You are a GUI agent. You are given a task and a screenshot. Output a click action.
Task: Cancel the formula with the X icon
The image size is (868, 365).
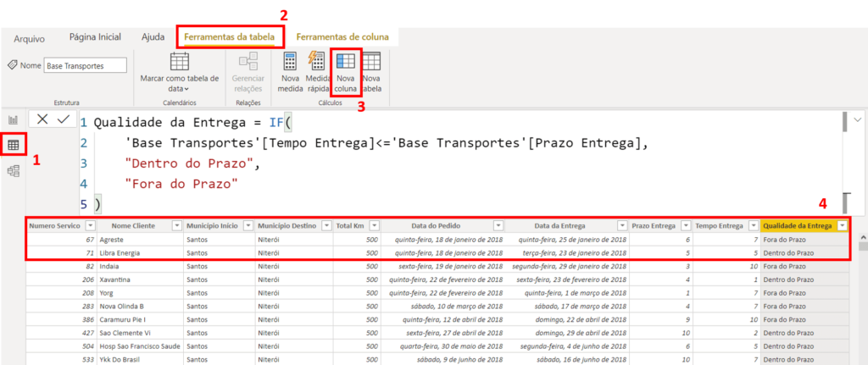click(x=42, y=119)
